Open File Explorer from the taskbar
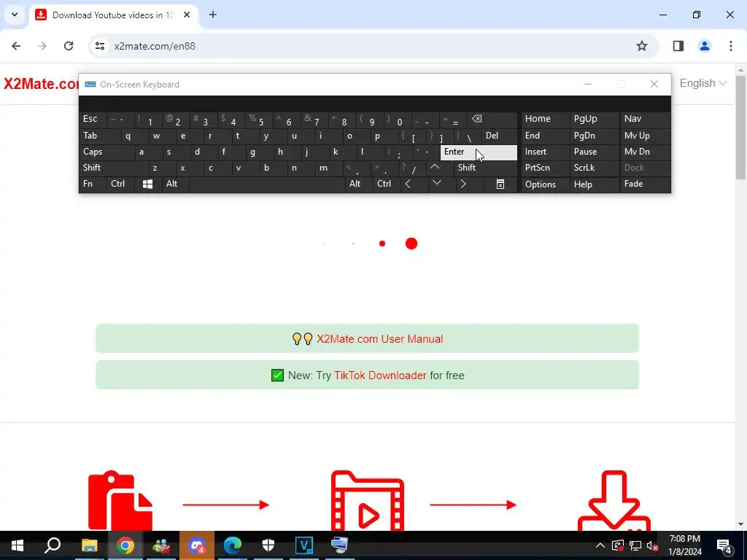The image size is (747, 560). pos(89,545)
